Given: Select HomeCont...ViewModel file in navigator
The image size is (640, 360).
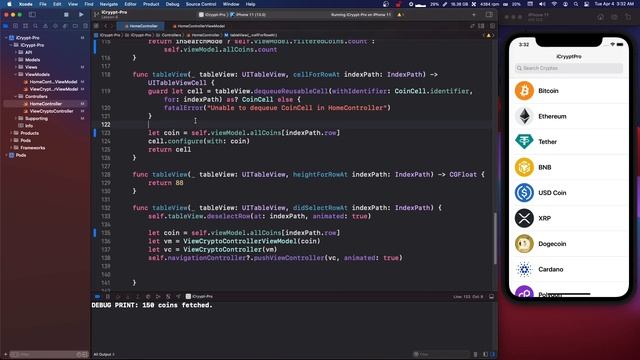Looking at the screenshot, I should click(x=50, y=82).
